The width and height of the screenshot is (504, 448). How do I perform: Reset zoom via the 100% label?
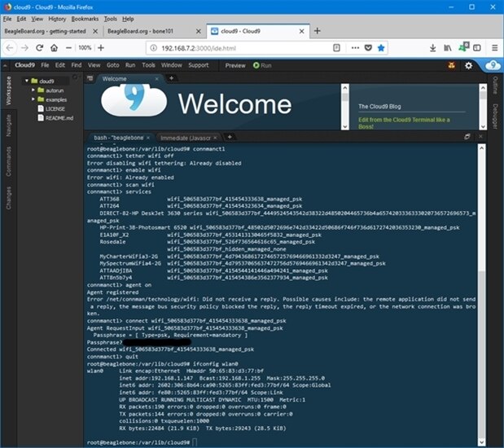point(85,48)
